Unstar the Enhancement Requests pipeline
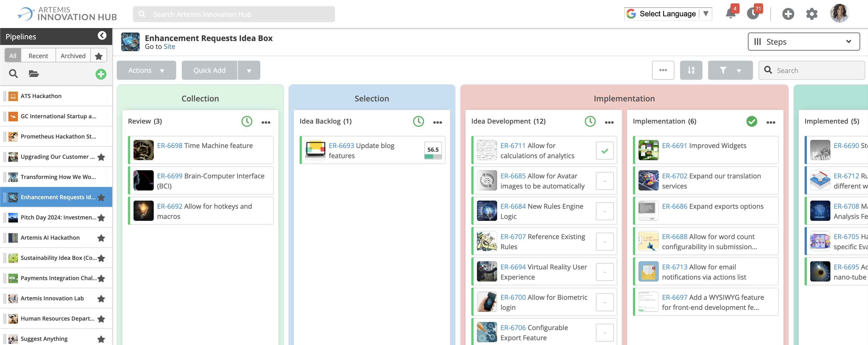The width and height of the screenshot is (868, 345). coord(101,198)
